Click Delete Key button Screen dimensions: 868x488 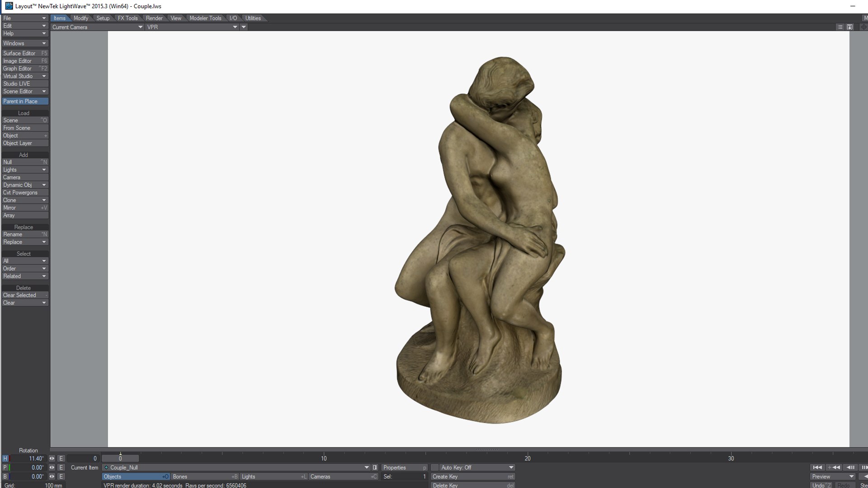473,485
